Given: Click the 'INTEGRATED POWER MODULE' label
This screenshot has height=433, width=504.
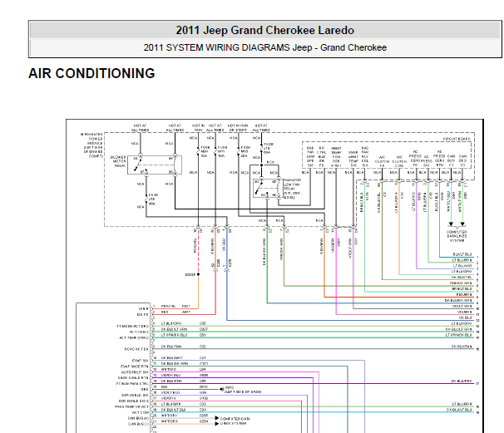Looking at the screenshot, I should [92, 145].
